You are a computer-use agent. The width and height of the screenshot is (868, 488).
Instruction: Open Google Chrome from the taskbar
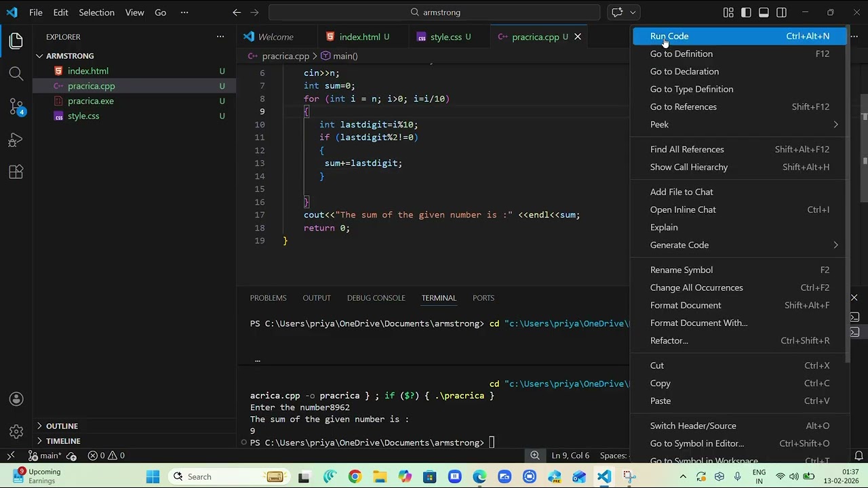(x=355, y=476)
